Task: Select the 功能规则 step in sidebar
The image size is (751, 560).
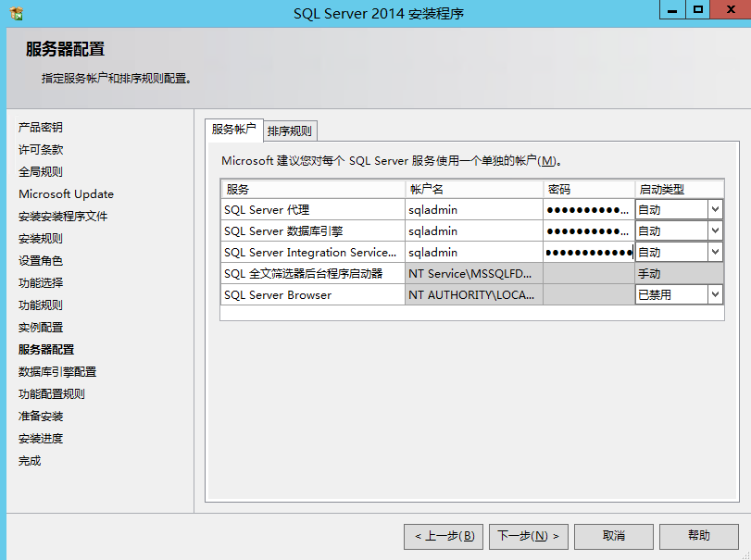Action: [41, 305]
